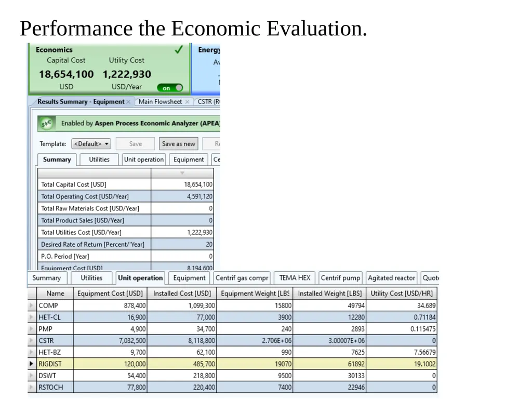532x399 pixels.
Task: Click the active row arrow for RIGDIST
Action: coord(32,364)
